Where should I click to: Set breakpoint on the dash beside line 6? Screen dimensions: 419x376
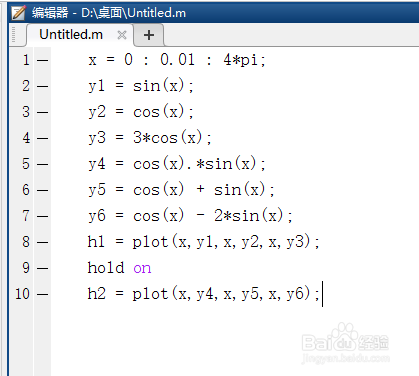pos(42,191)
